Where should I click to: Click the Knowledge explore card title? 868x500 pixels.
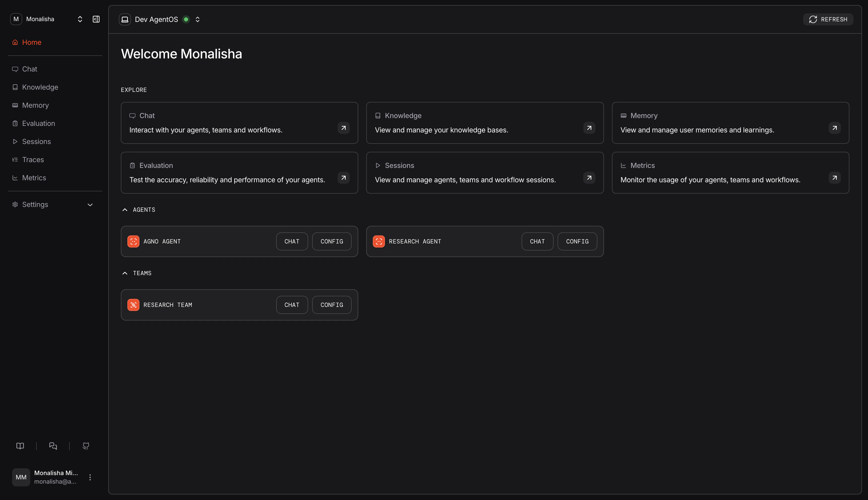(403, 116)
